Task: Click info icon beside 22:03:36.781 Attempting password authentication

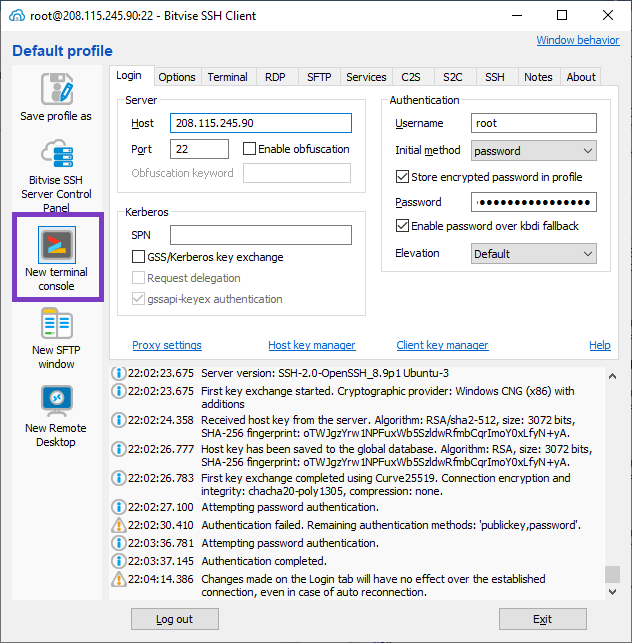Action: (119, 543)
